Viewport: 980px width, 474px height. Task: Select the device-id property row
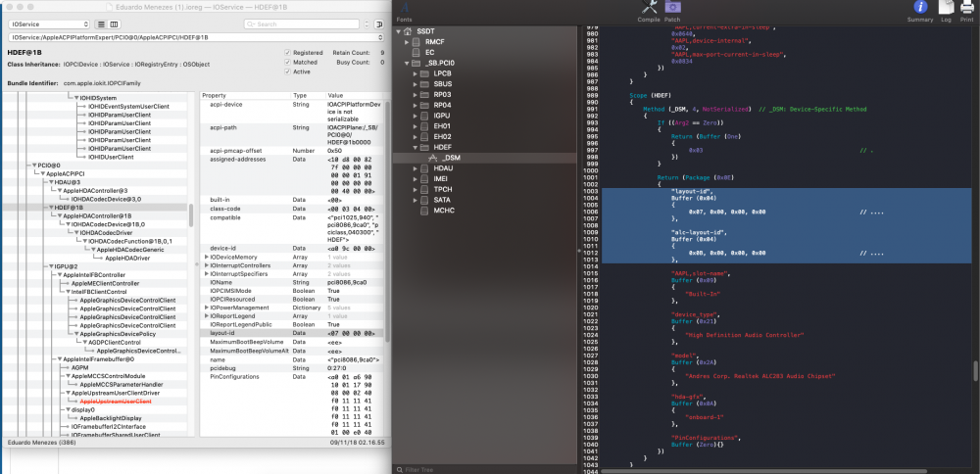tap(291, 249)
